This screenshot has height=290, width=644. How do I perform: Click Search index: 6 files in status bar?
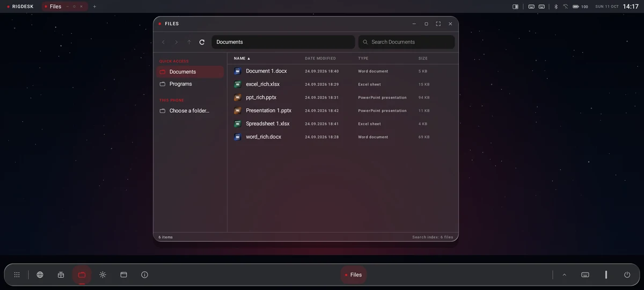click(x=433, y=237)
